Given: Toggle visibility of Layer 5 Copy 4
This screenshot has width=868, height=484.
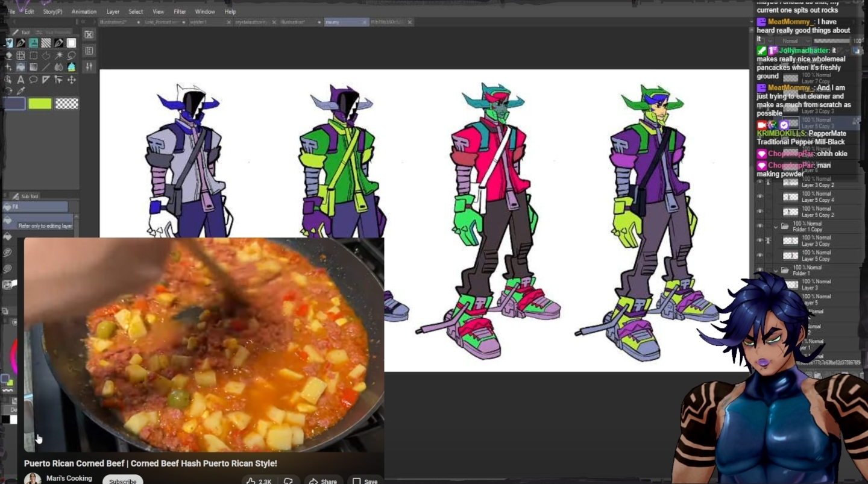Looking at the screenshot, I should point(759,197).
